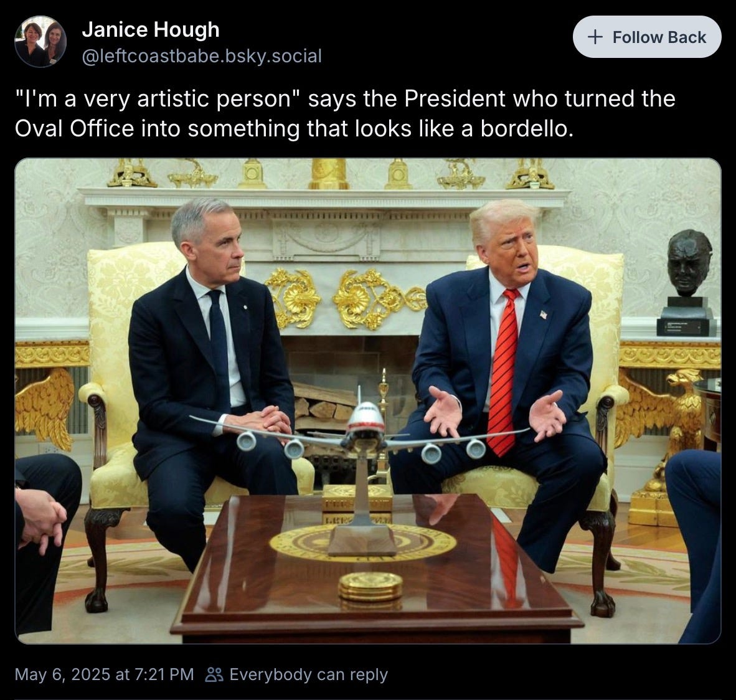
Task: Click the gold urn centered on the mantel
Action: click(329, 174)
